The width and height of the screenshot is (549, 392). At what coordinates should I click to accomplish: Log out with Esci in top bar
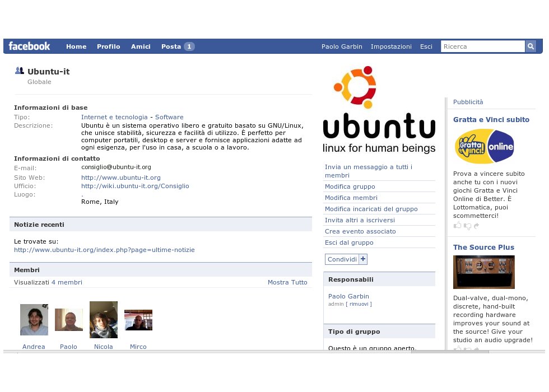426,46
